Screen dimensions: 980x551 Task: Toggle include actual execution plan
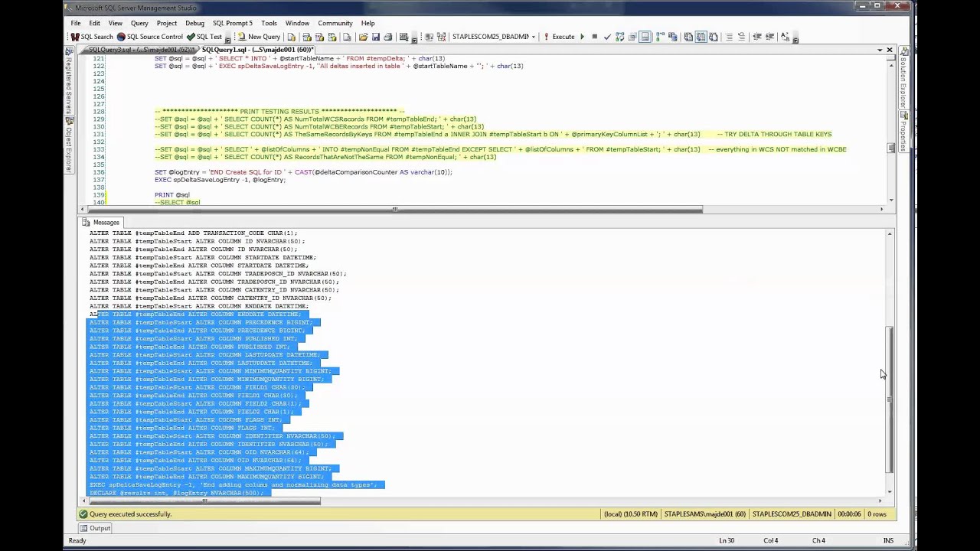coord(660,37)
